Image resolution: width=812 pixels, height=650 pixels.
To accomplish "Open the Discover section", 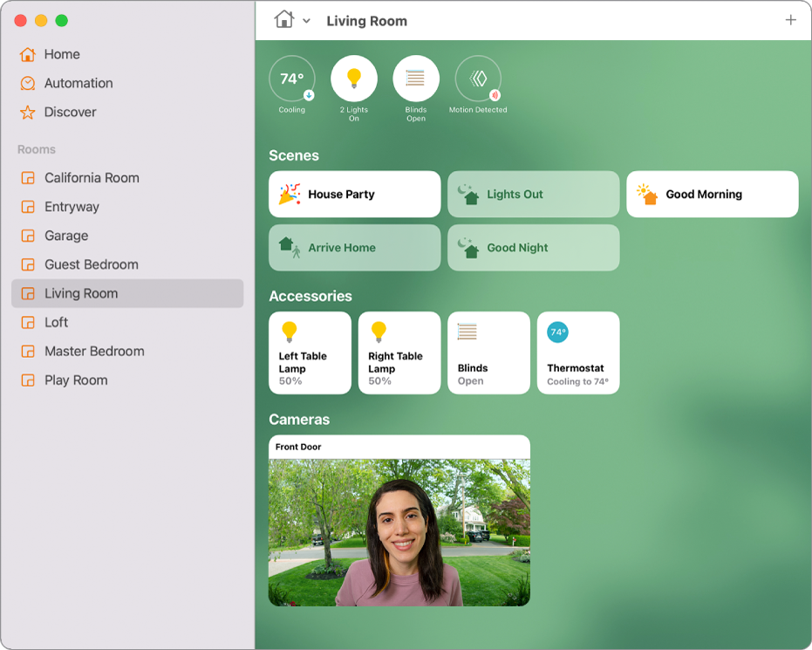I will 126,113.
